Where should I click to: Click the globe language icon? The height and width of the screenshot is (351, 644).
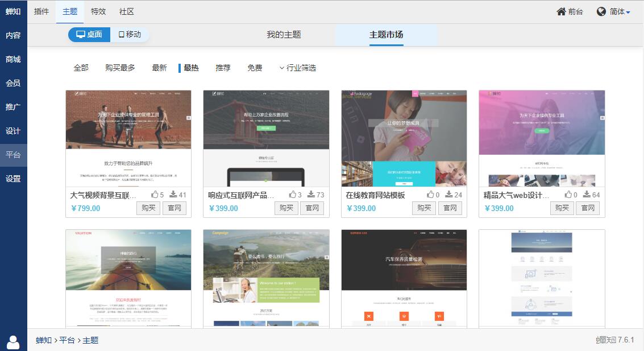pos(601,11)
